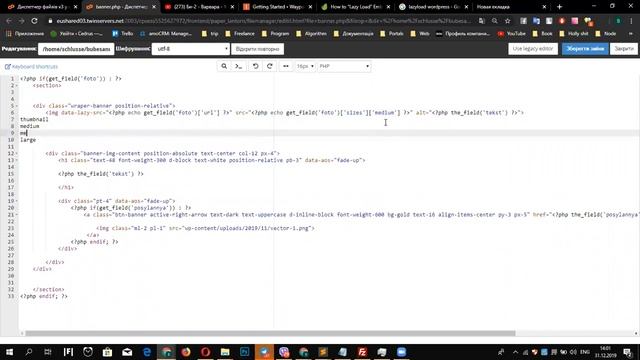Go back in browser history
This screenshot has height=360, width=640.
click(x=9, y=21)
